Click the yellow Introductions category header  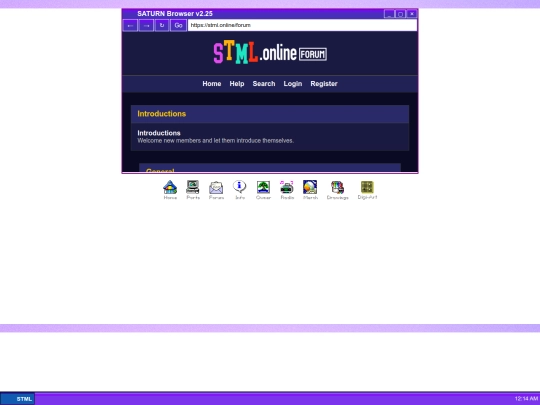coord(162,114)
